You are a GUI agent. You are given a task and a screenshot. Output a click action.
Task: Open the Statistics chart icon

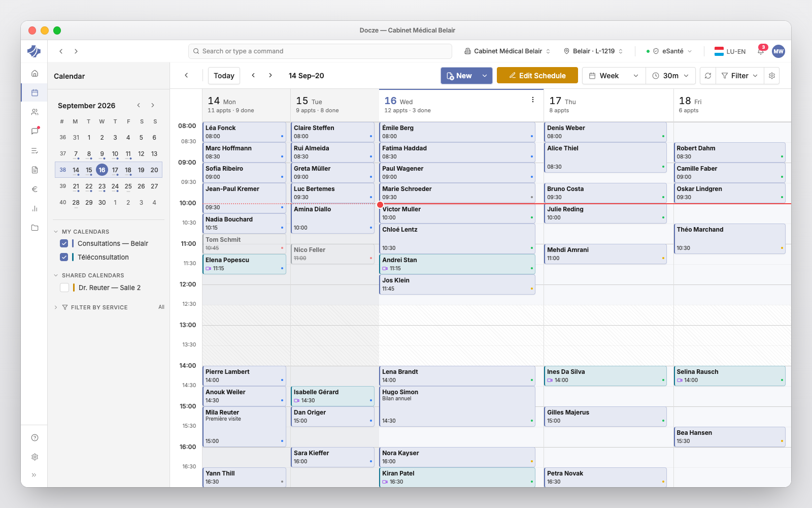(35, 208)
